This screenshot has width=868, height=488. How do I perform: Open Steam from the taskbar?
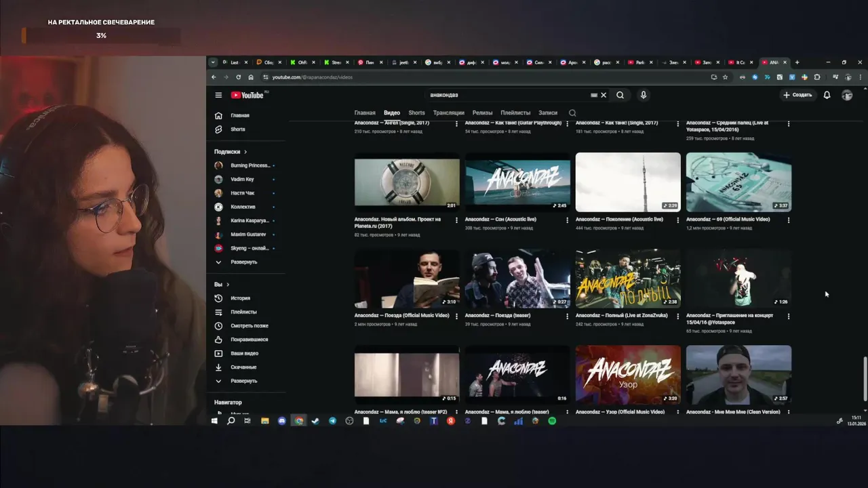[x=315, y=421]
